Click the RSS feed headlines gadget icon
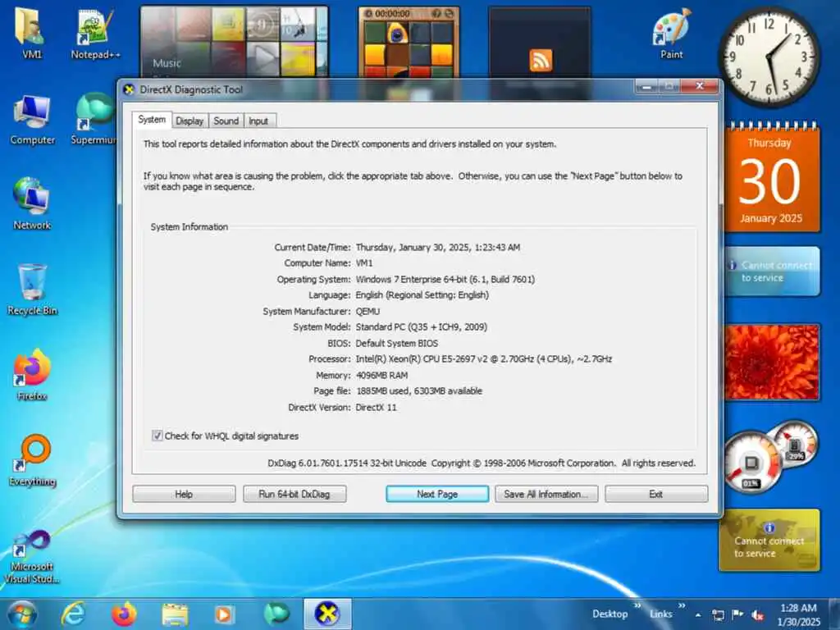The width and height of the screenshot is (840, 630). [x=541, y=60]
